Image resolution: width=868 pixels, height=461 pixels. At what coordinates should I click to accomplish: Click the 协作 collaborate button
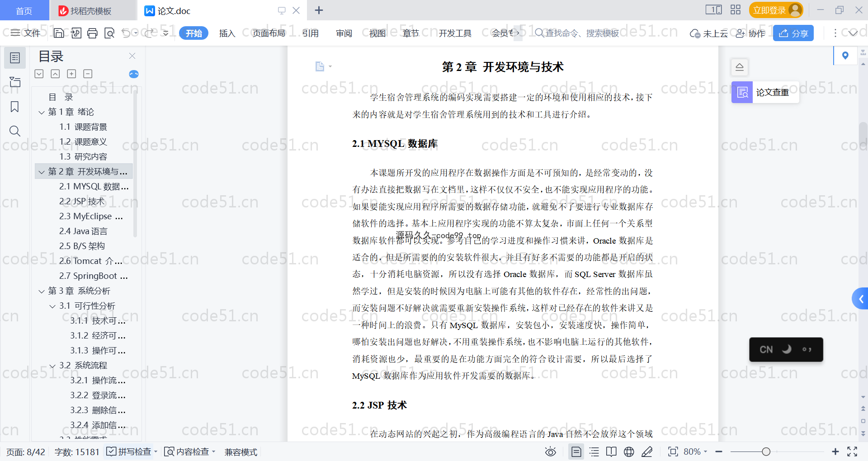click(750, 33)
